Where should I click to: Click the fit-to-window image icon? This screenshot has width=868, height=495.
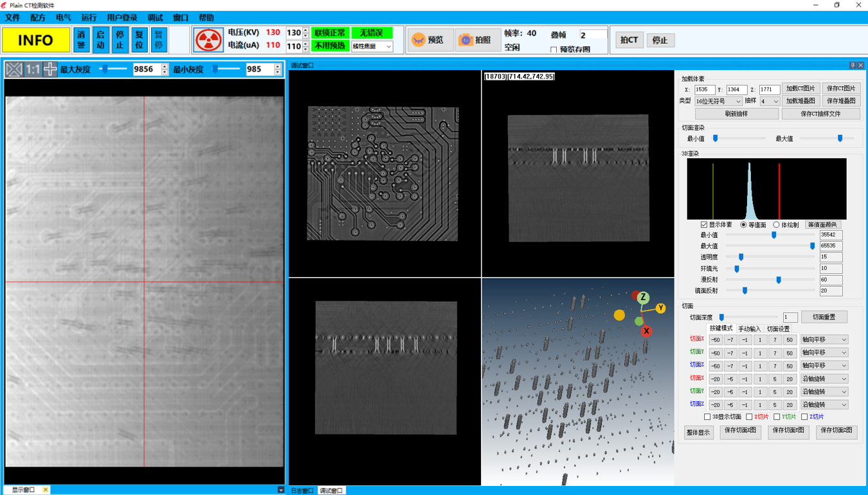coord(14,69)
